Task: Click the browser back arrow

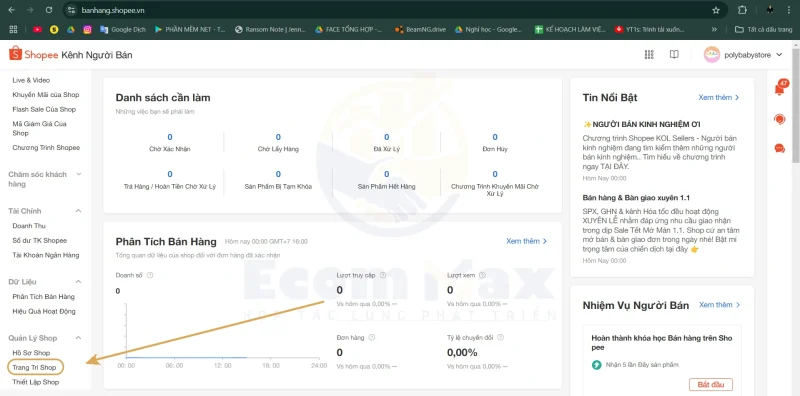Action: pos(12,10)
